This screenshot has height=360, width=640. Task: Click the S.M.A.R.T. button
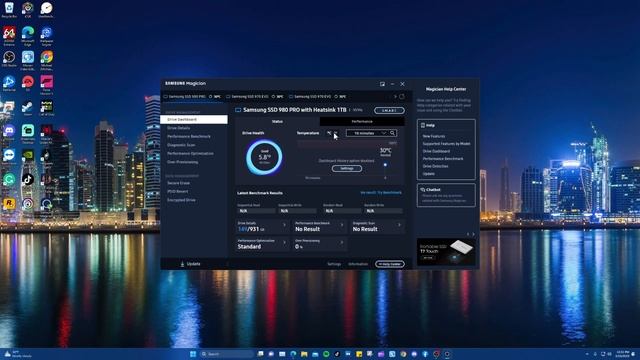(x=389, y=111)
